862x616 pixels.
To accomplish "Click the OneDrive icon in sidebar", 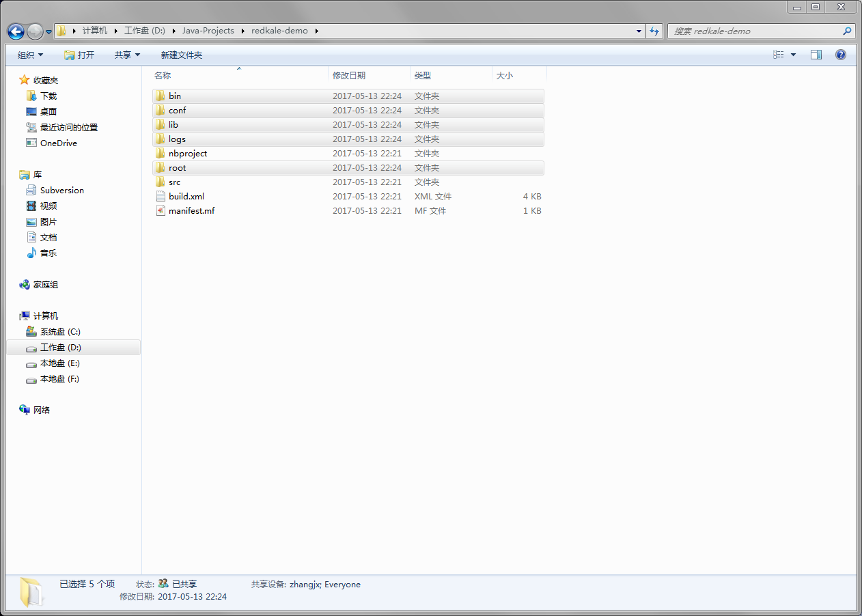I will pos(31,143).
